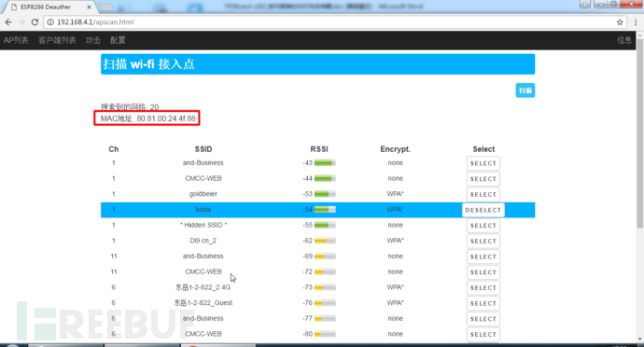Click the Di9.cn_2 SSID text

pos(203,241)
